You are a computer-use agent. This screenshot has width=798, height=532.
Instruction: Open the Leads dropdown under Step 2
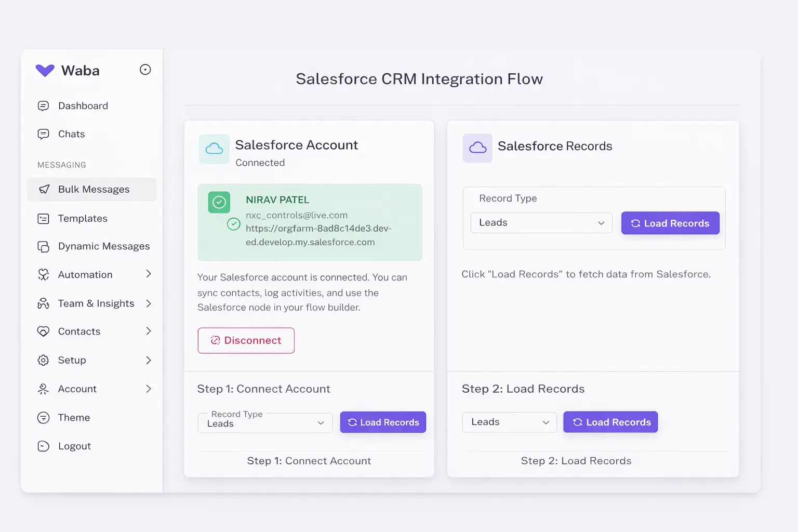click(509, 422)
